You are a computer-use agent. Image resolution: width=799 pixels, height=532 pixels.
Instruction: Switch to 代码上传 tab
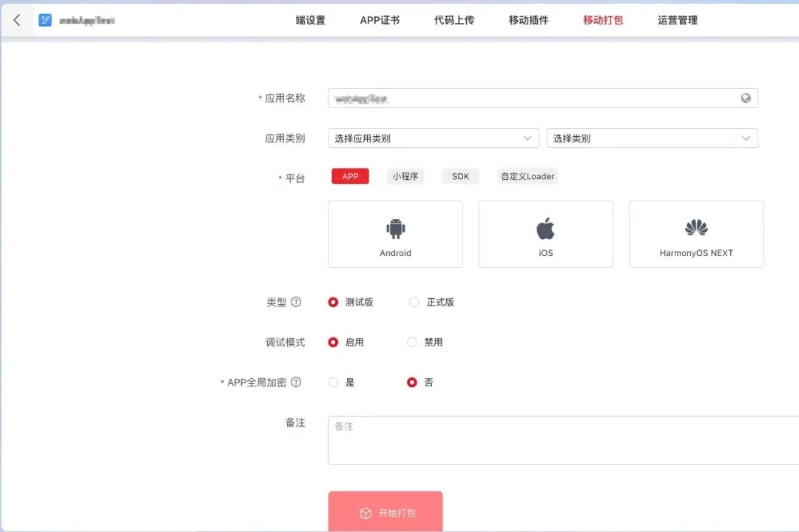click(x=454, y=21)
